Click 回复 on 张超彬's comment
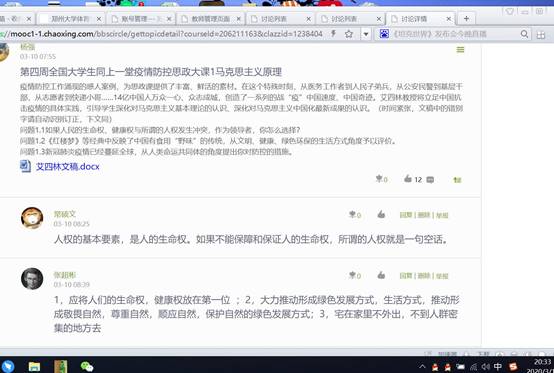 406,276
